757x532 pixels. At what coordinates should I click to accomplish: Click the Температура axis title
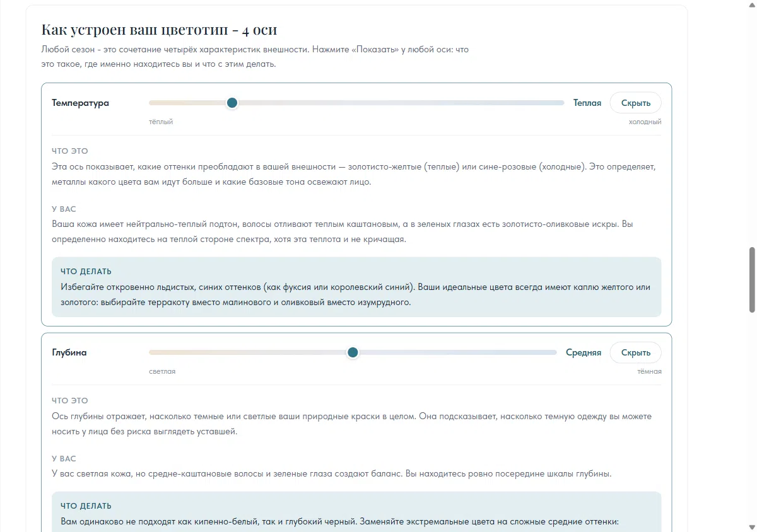tap(80, 103)
